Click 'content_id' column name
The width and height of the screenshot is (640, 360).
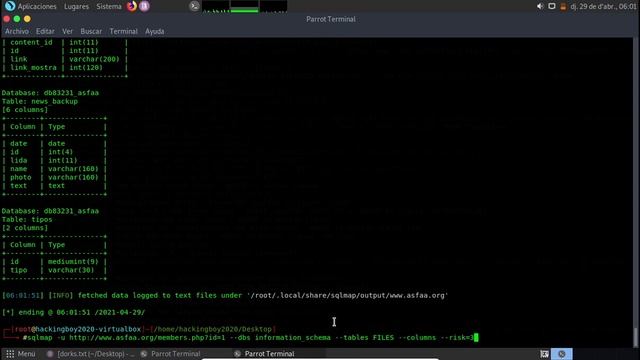point(31,42)
